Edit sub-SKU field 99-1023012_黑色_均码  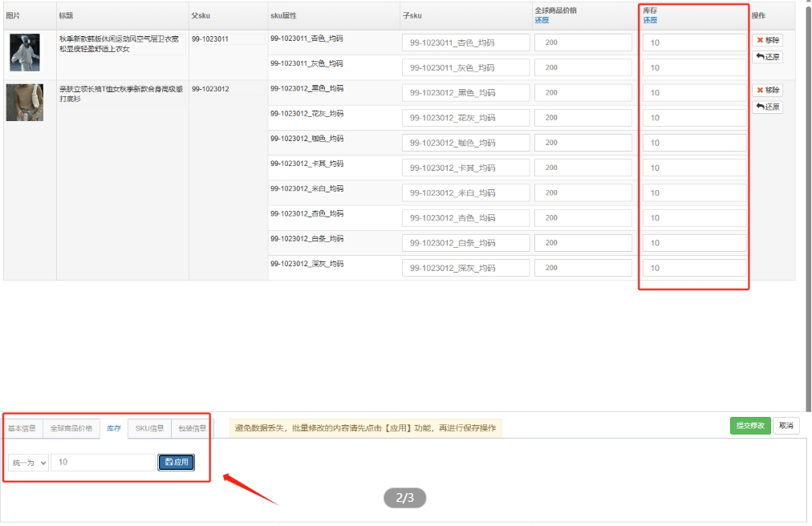[x=465, y=93]
